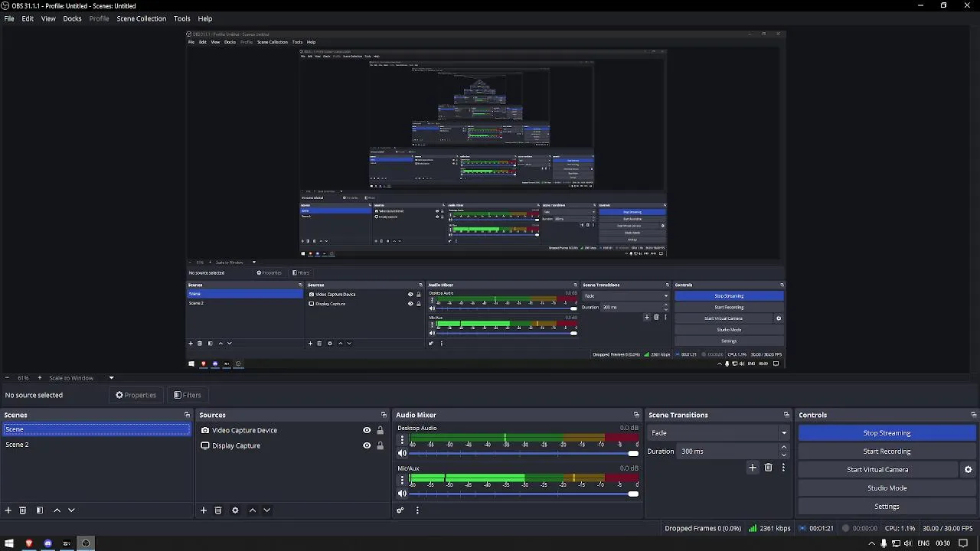This screenshot has width=980, height=551.
Task: Open the Tools menu
Action: (x=181, y=18)
